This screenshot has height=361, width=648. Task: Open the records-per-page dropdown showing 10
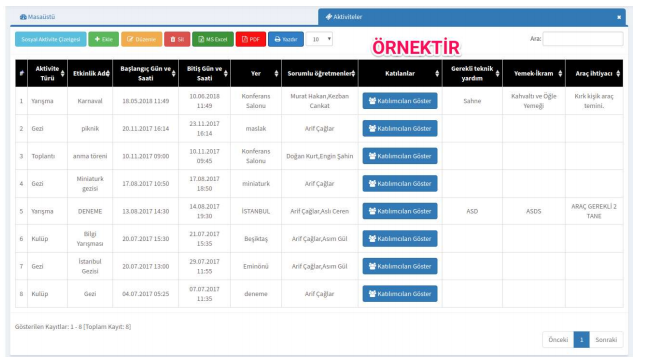pos(319,39)
